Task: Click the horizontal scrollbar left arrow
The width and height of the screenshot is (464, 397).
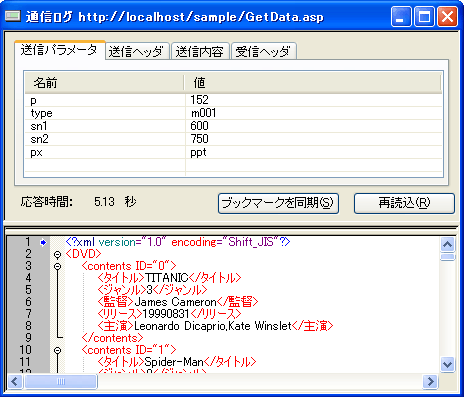Action: coord(15,381)
